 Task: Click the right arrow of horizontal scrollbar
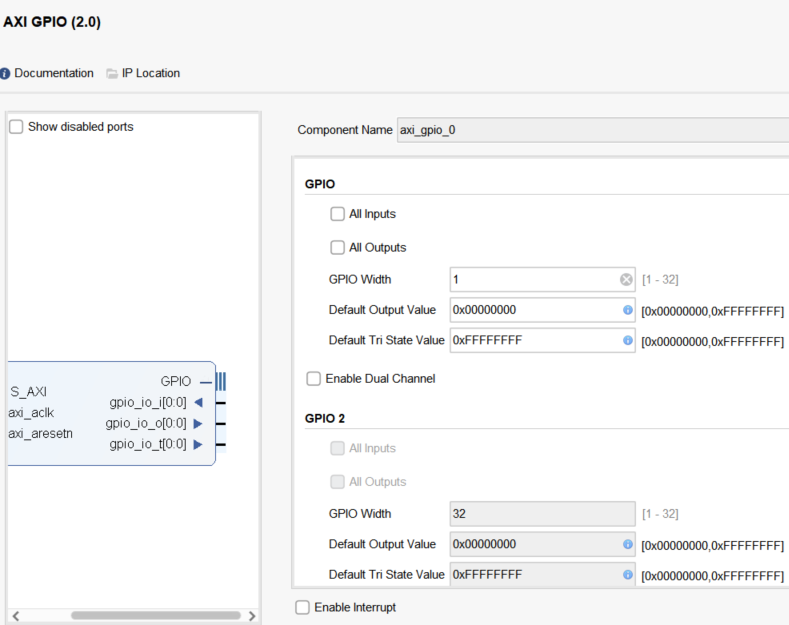click(252, 616)
